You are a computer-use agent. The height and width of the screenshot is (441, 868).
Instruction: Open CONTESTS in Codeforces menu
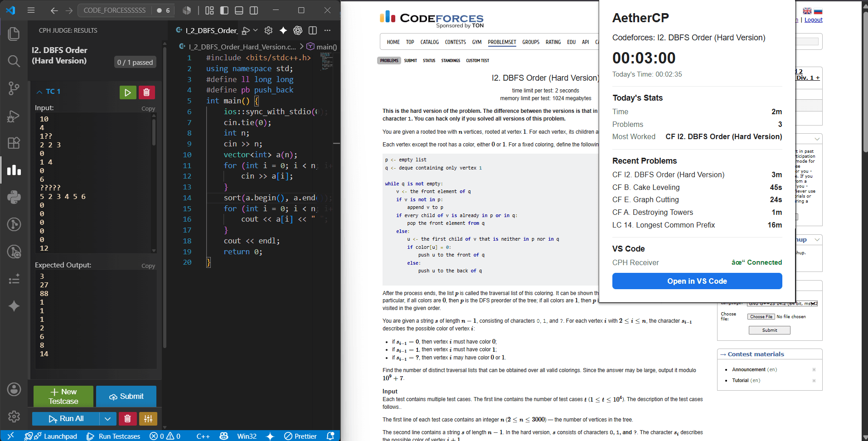455,42
